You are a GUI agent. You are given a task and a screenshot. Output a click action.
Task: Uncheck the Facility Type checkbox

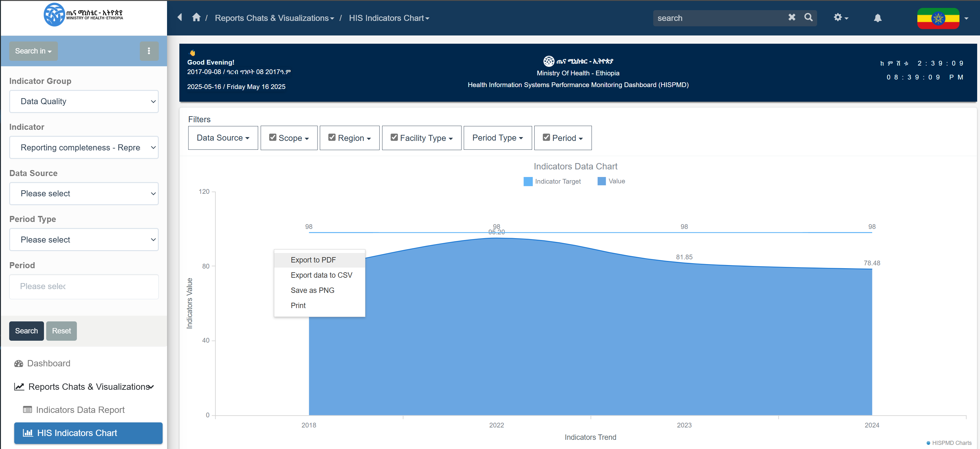[x=394, y=137]
